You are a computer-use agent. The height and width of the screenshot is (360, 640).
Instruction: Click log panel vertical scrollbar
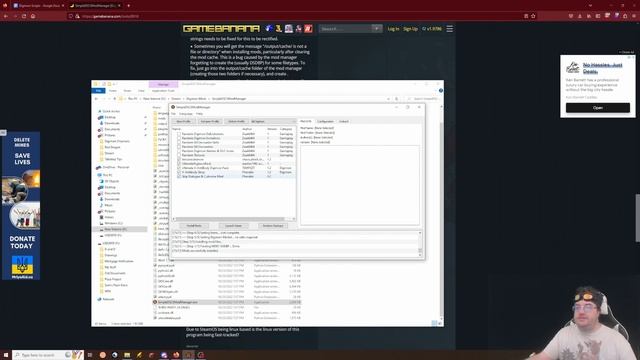(420, 244)
